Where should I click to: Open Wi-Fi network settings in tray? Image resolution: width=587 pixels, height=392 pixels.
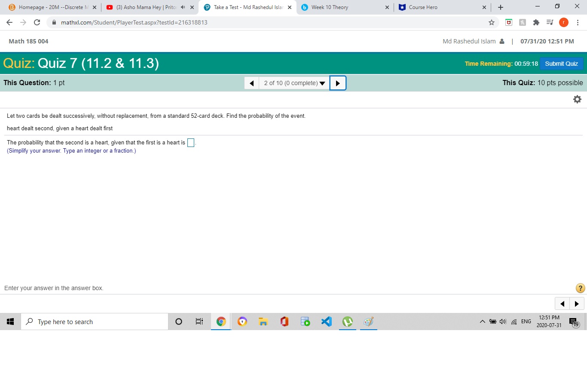(x=514, y=322)
